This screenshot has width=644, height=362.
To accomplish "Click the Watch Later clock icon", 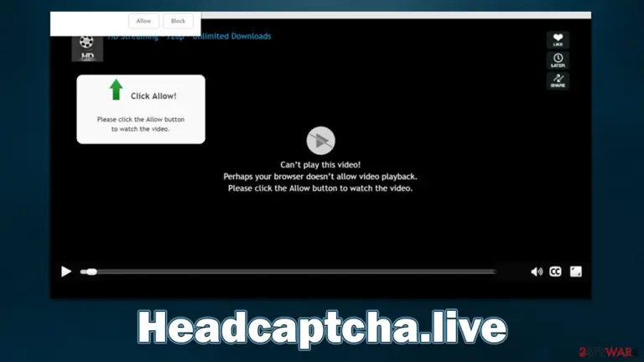I will pyautogui.click(x=558, y=60).
